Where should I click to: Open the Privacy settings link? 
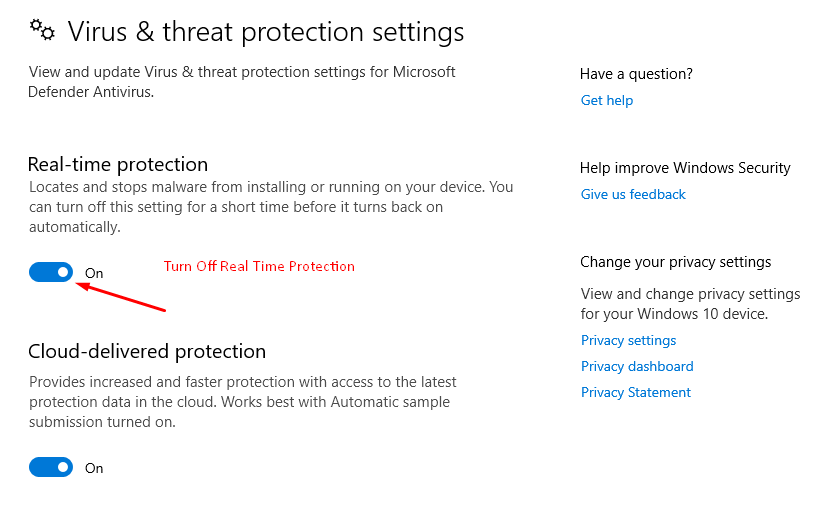628,341
